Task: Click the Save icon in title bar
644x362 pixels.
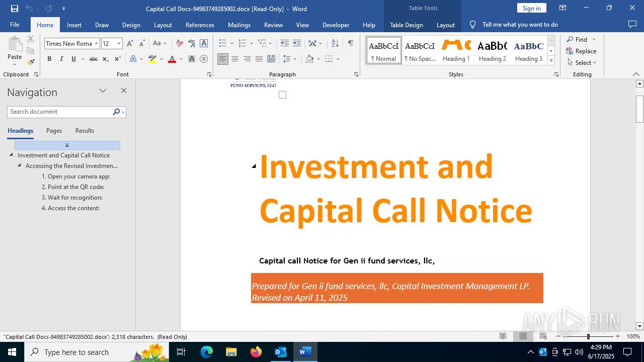Action: (x=15, y=9)
